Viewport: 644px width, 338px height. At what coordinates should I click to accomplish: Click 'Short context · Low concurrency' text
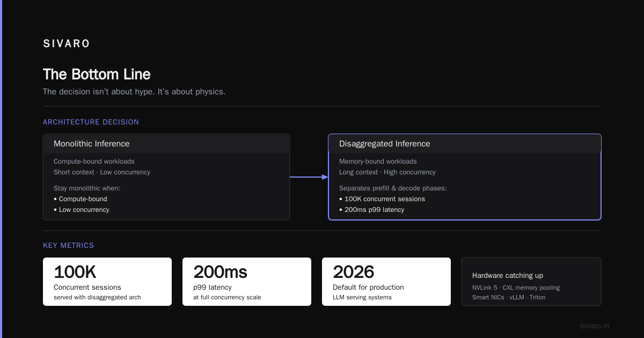[x=102, y=172]
